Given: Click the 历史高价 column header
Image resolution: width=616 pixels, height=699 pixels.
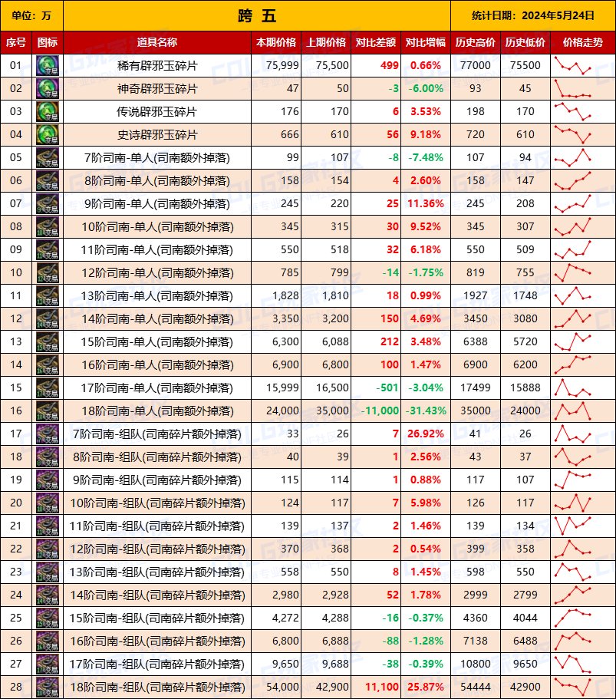Looking at the screenshot, I should (x=476, y=42).
